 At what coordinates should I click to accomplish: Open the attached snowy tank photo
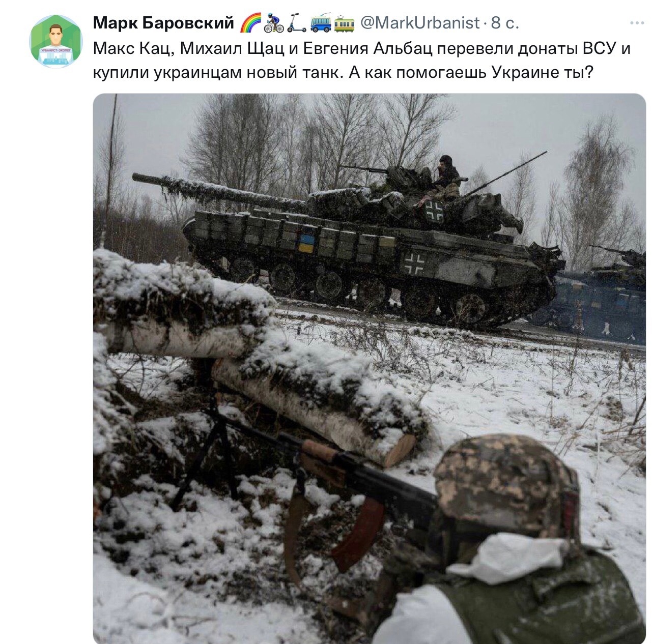(x=370, y=368)
